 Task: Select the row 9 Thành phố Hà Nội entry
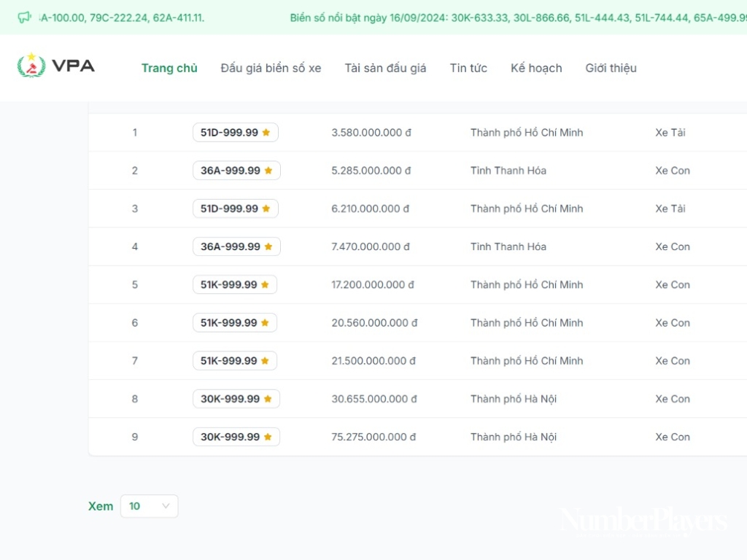(x=513, y=437)
